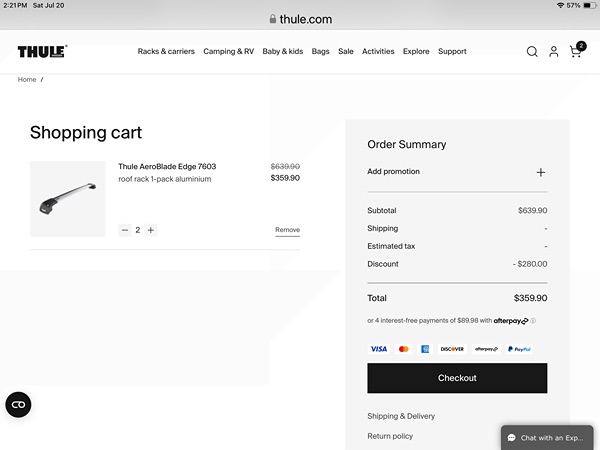The width and height of the screenshot is (600, 450).
Task: Open Racks & carriers menu
Action: click(166, 52)
